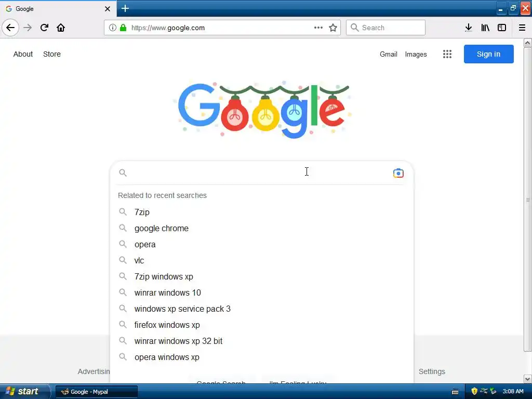
Task: Open the browser home page
Action: tap(61, 28)
